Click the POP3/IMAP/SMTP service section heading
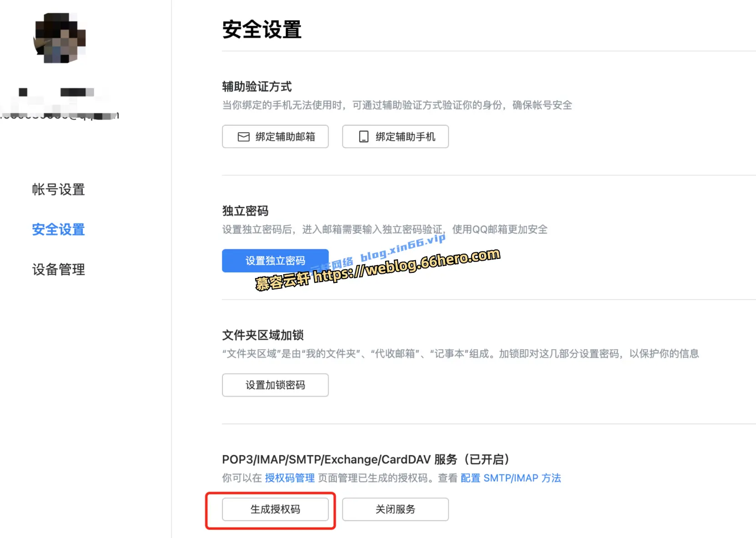Screen dimensions: 756x538 [x=365, y=459]
